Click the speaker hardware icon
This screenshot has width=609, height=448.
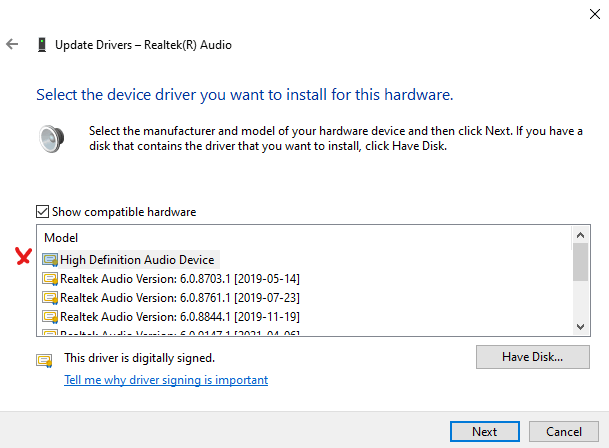click(52, 139)
